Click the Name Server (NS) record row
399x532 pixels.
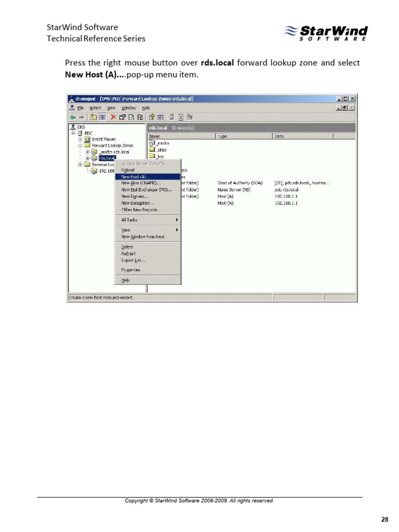[x=234, y=190]
